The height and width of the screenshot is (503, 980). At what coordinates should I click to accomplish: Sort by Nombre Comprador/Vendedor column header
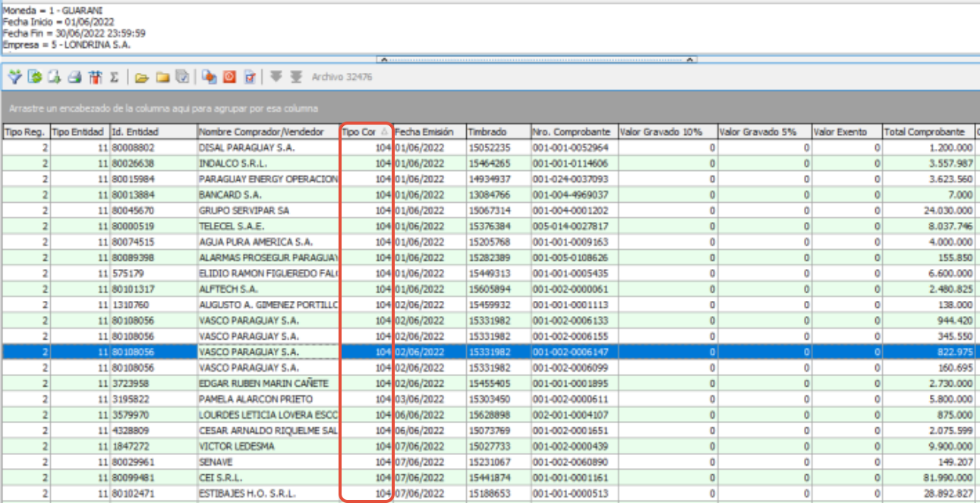point(268,131)
